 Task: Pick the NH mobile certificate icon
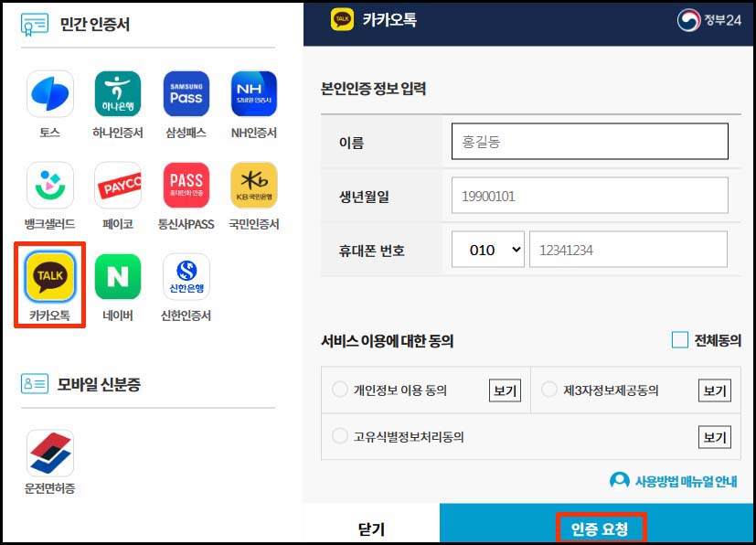tap(254, 93)
